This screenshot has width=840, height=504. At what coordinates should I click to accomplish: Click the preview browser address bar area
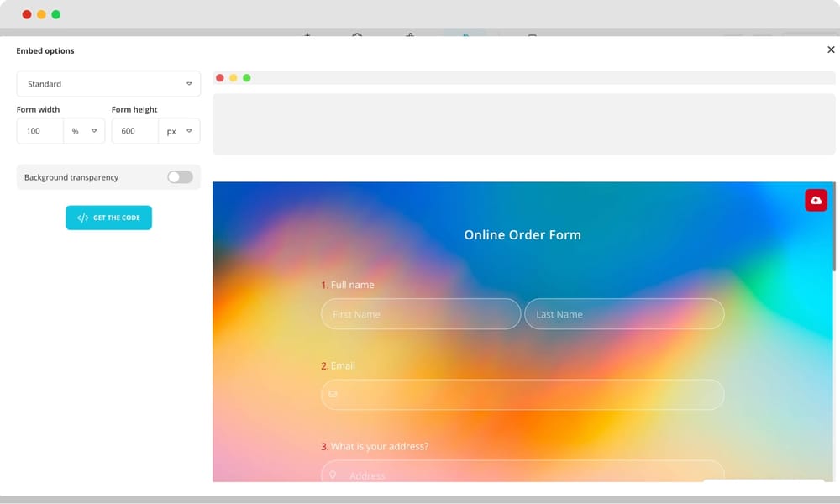point(524,124)
